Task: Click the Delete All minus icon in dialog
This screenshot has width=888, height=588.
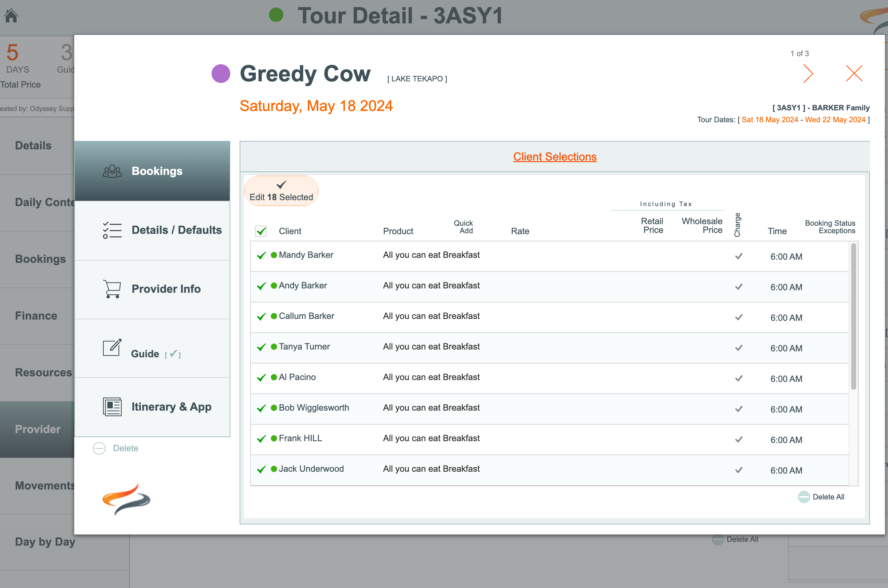Action: coord(803,497)
